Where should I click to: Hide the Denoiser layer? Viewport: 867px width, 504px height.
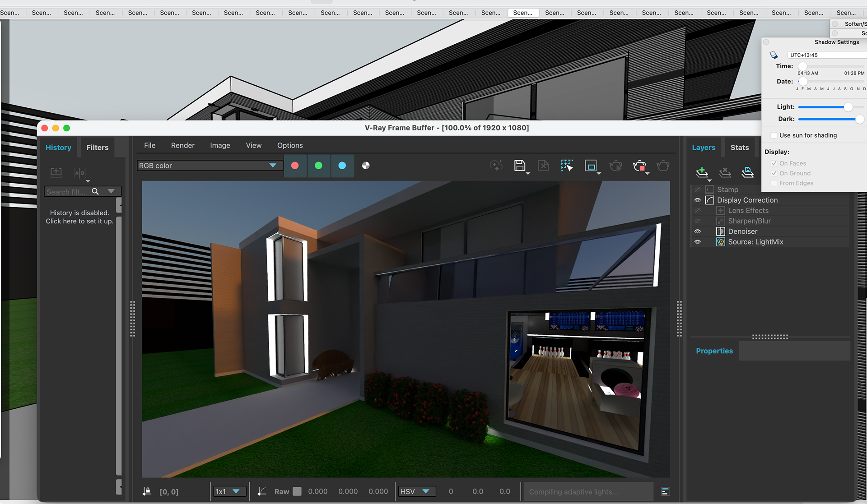[x=697, y=231]
